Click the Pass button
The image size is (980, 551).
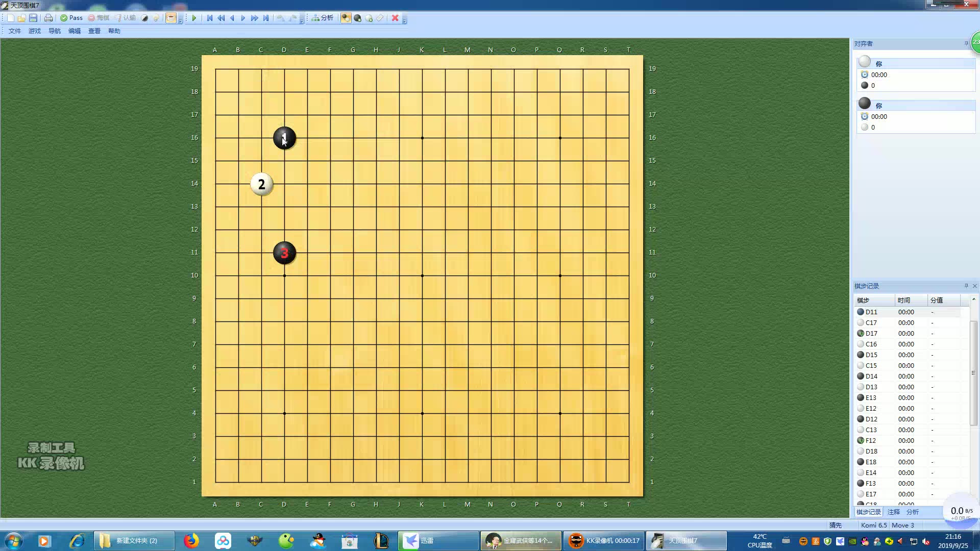click(71, 18)
